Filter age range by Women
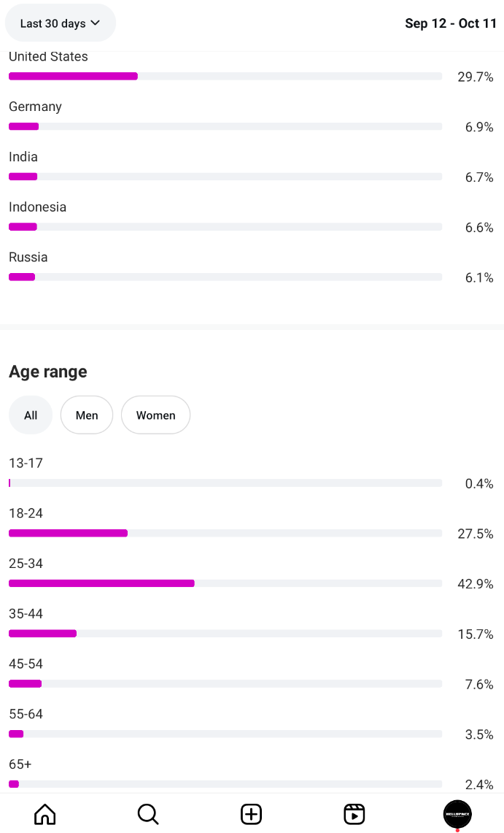The height and width of the screenshot is (833, 504). [155, 415]
